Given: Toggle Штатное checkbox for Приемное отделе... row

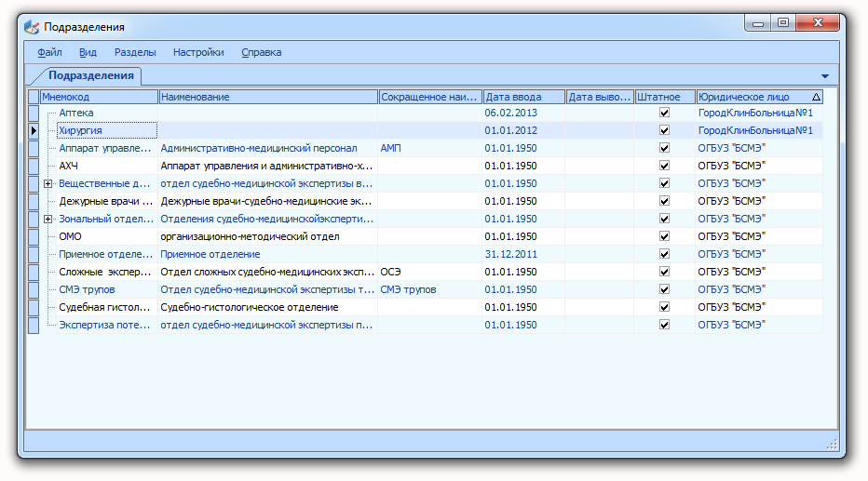Looking at the screenshot, I should (664, 254).
